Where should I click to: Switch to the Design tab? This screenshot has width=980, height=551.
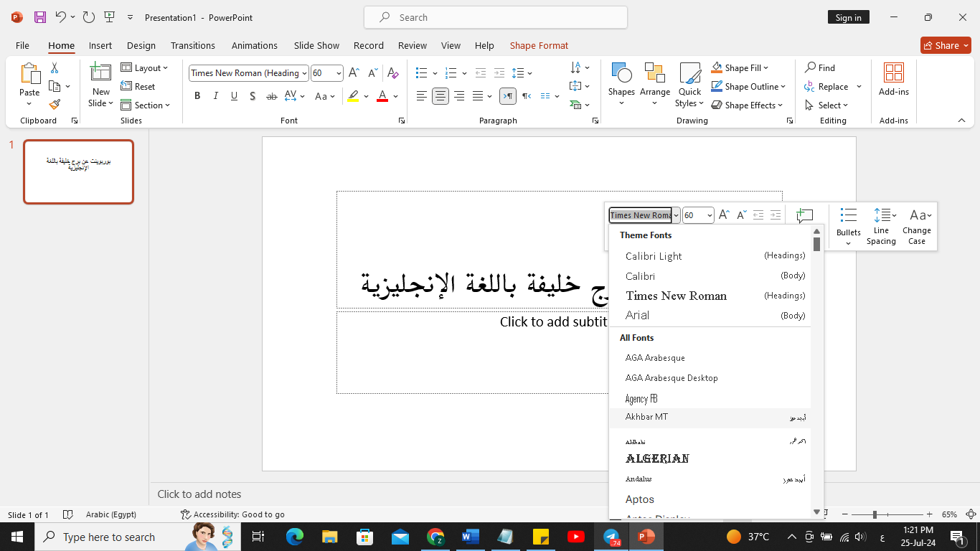coord(141,45)
